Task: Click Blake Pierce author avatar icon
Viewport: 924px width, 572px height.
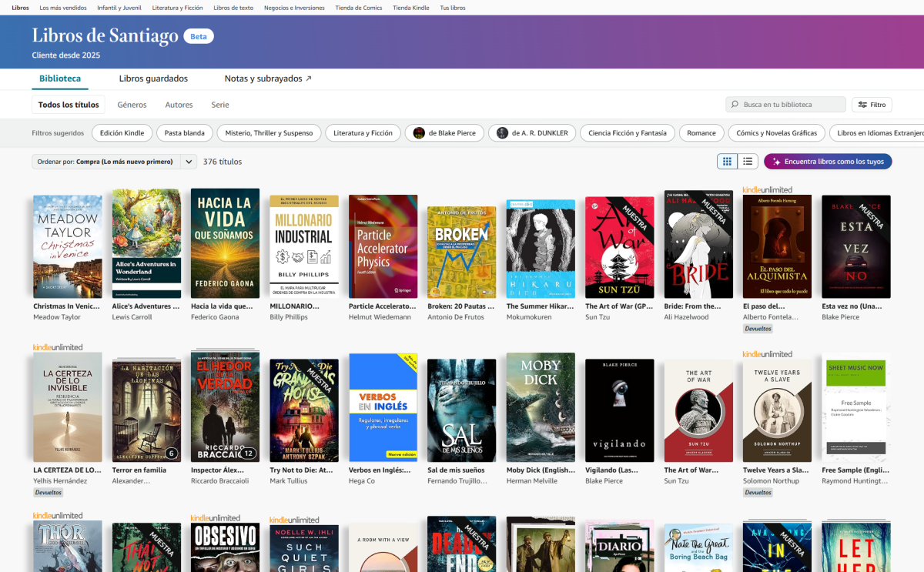Action: pyautogui.click(x=419, y=133)
